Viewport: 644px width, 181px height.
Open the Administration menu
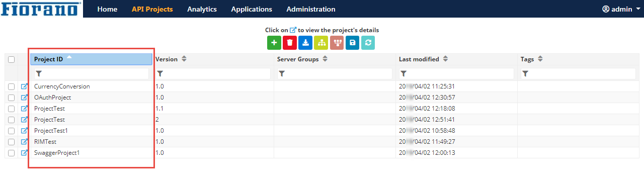(x=311, y=9)
